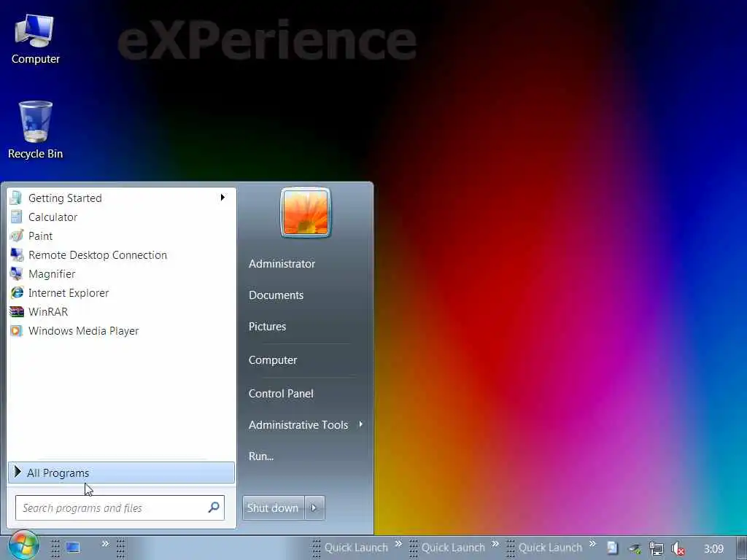The image size is (747, 560).
Task: Click the muted volume tray icon
Action: pos(678,549)
